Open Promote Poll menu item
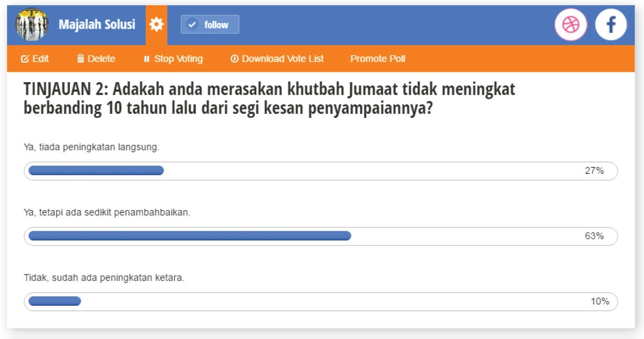This screenshot has width=644, height=339. (378, 59)
